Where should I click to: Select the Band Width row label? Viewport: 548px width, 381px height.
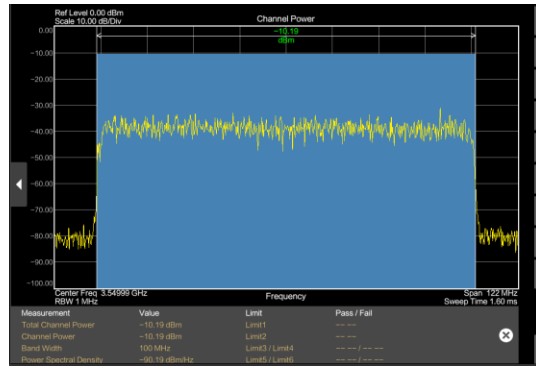tap(42, 348)
